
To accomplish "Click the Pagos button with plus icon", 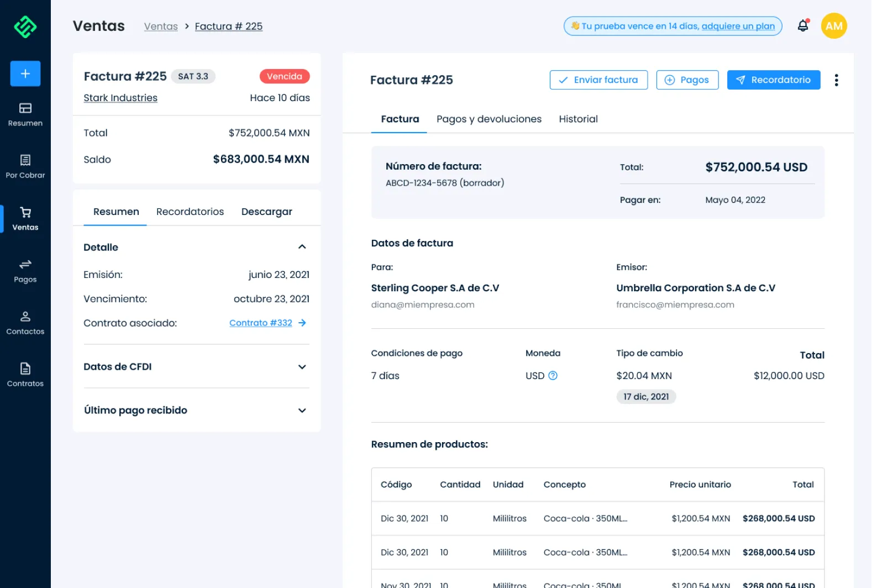I will click(687, 80).
